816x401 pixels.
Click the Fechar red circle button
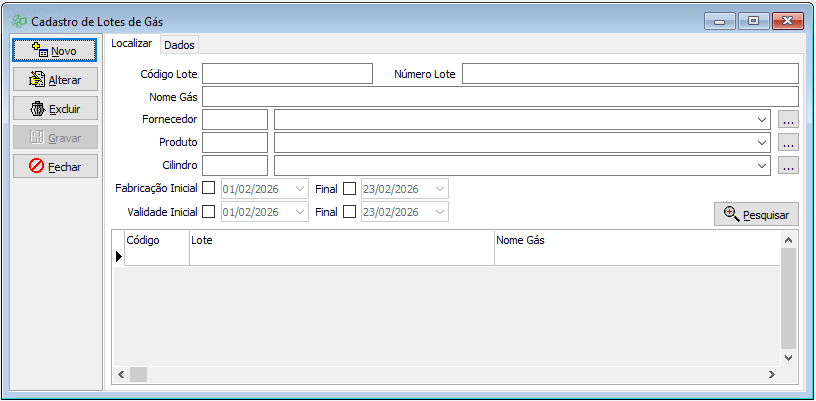point(37,167)
